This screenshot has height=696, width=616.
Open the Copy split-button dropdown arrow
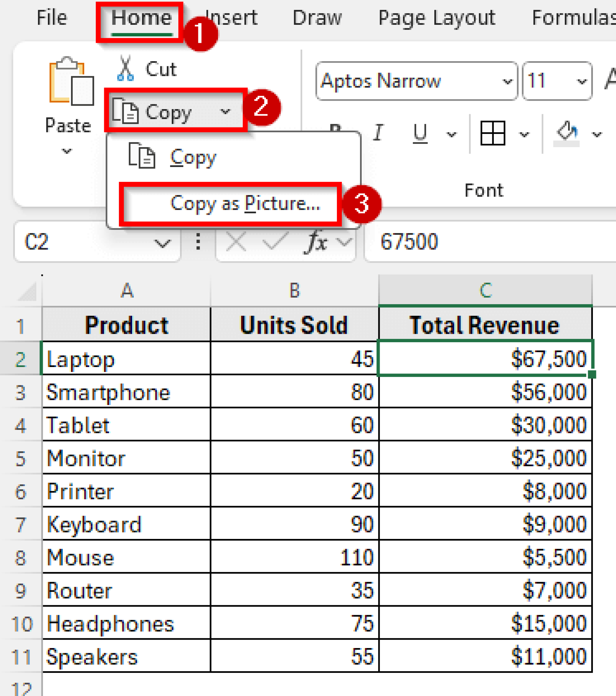pyautogui.click(x=225, y=112)
